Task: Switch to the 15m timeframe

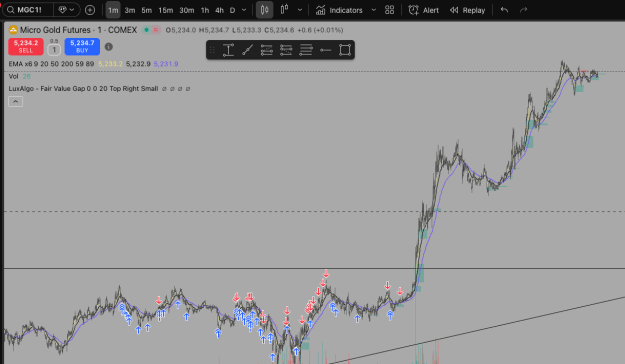Action: (165, 10)
